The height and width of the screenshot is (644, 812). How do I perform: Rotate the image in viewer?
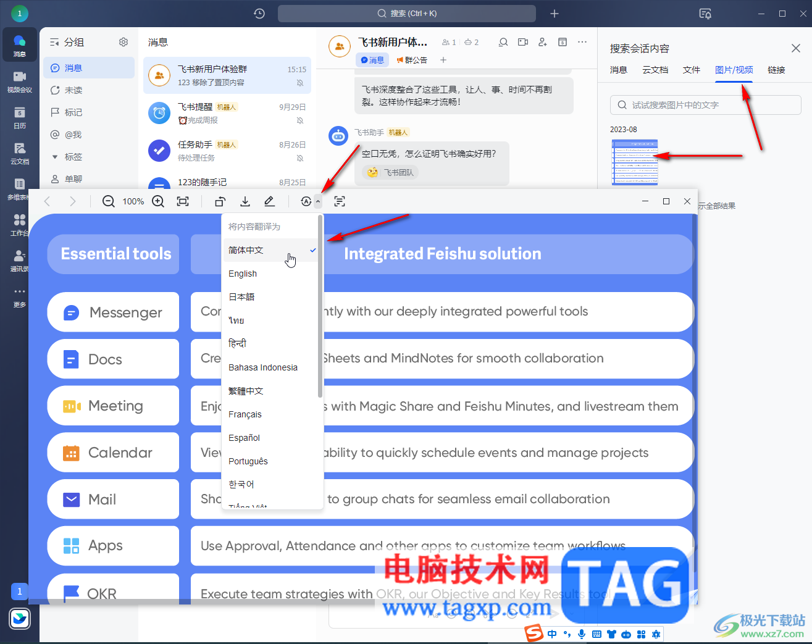click(220, 201)
